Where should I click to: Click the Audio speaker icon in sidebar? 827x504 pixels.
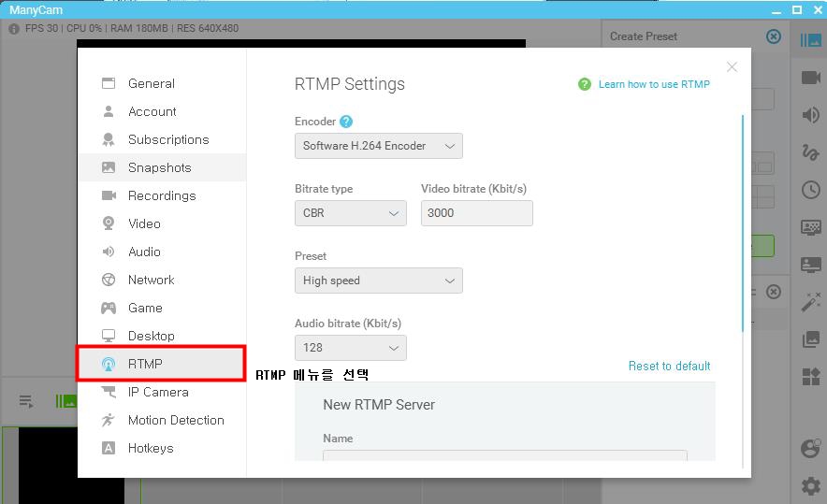pos(109,252)
